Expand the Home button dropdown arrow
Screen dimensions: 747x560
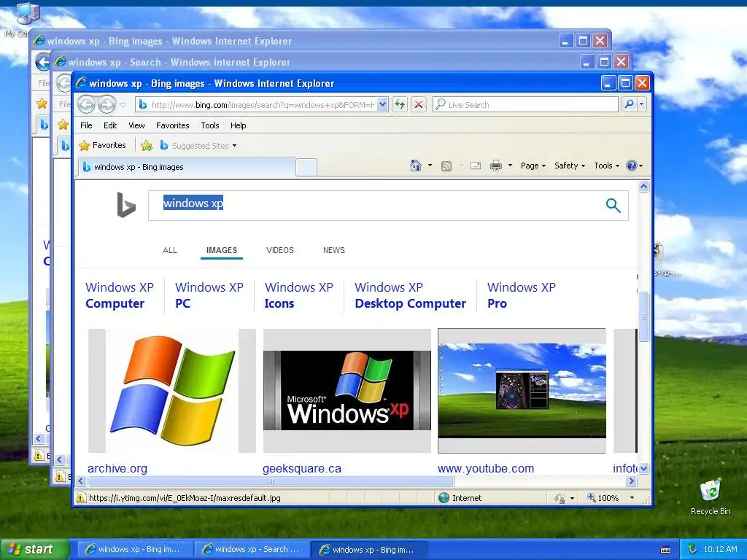coord(430,166)
